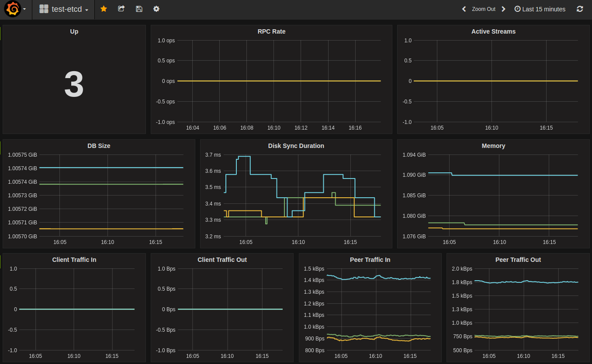Open the Memory panel title menu
The height and width of the screenshot is (364, 592).
[493, 146]
